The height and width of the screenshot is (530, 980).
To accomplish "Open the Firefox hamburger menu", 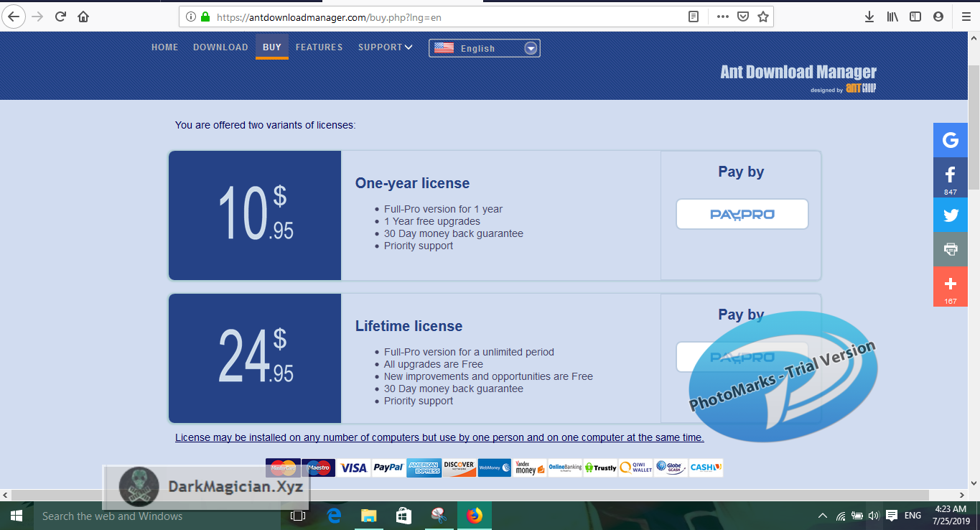I will tap(966, 17).
